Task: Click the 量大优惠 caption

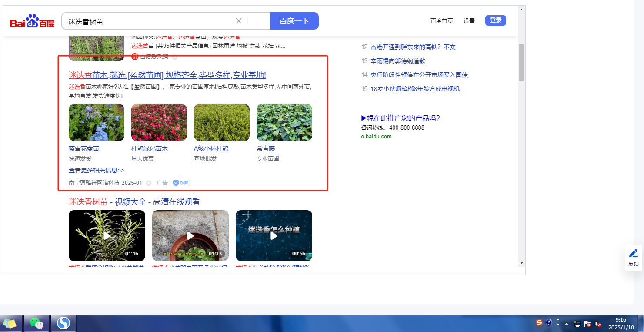Action: [143, 158]
